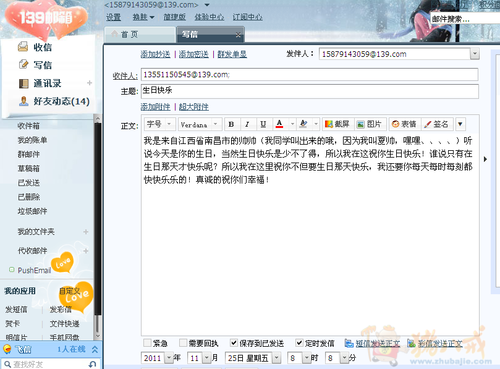The image size is (500, 369).
Task: Open the 收件人 recipient contacts link
Action: (125, 76)
